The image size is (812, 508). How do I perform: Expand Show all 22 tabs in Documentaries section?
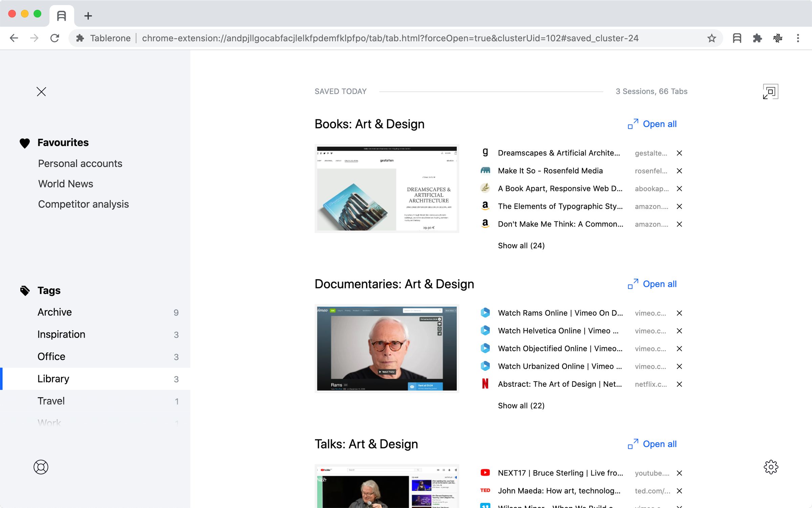[x=521, y=405]
